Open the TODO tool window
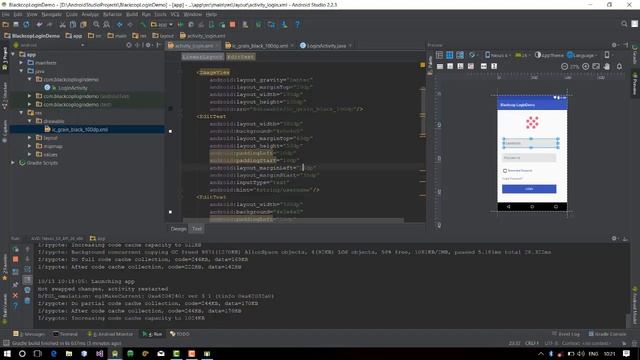Screen dimensions: 640x360 (x=180, y=334)
